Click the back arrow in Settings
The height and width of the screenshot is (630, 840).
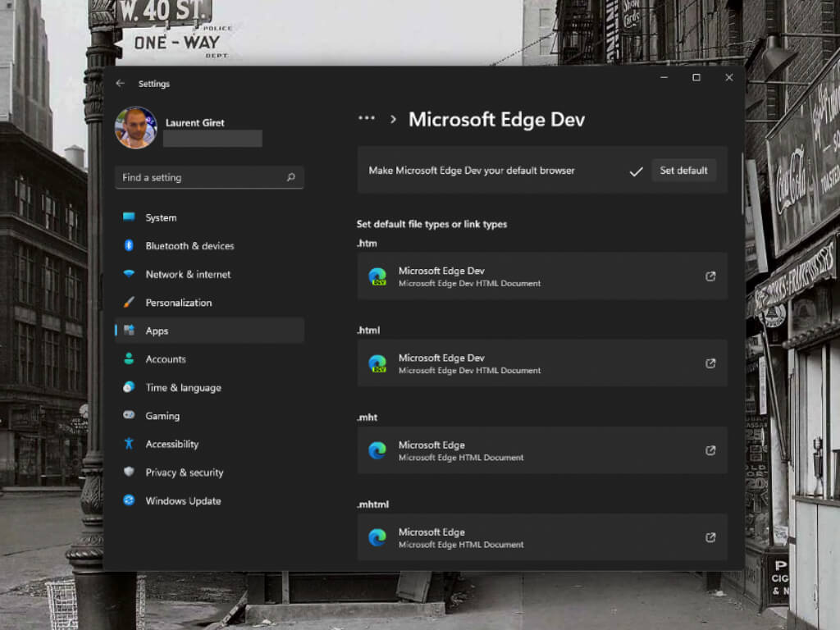pos(121,84)
